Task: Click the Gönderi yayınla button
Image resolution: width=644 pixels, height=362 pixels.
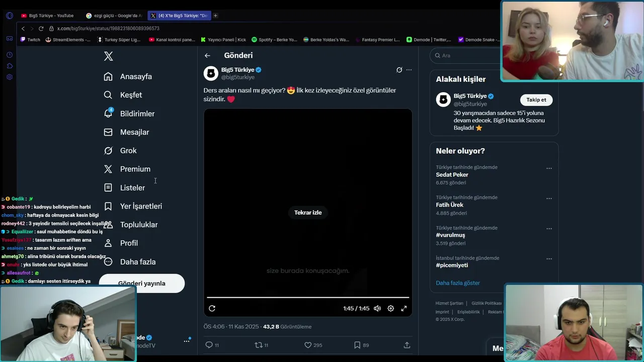Action: click(x=142, y=283)
